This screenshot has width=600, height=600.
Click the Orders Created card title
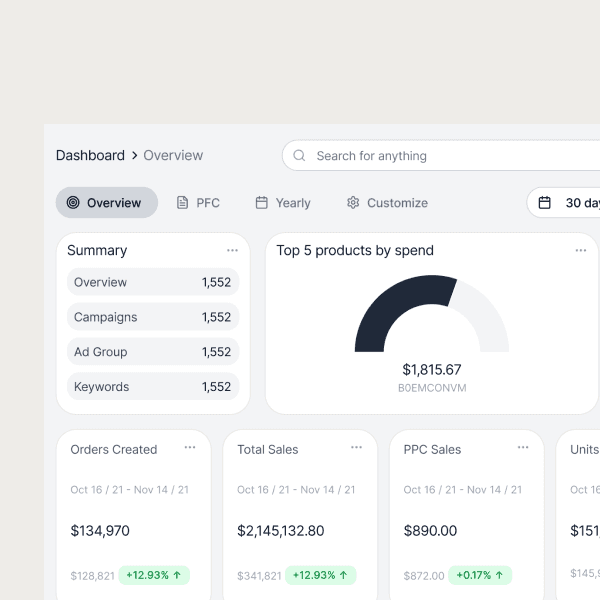coord(114,450)
